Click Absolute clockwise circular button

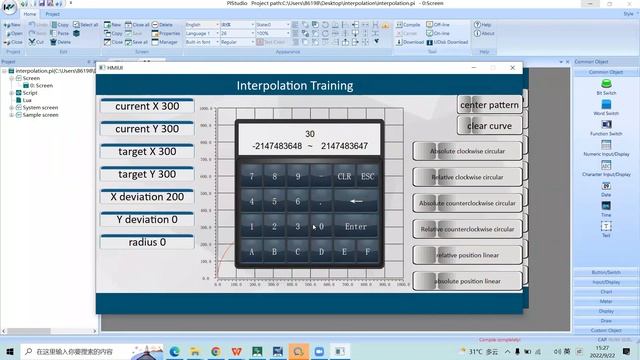coord(467,151)
